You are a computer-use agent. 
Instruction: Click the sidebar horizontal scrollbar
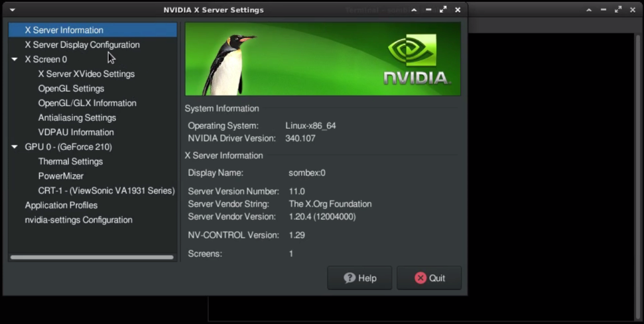click(x=92, y=258)
